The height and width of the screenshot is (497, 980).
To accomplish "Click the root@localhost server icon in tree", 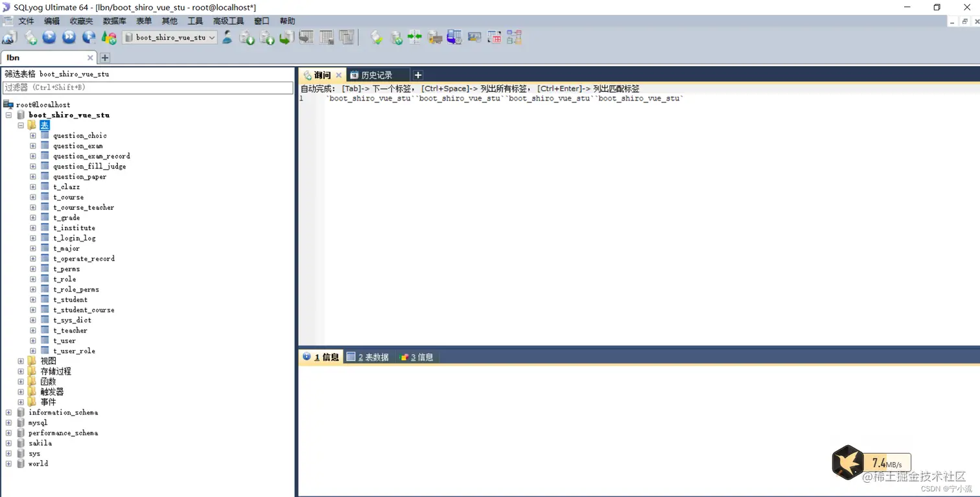I will pyautogui.click(x=8, y=104).
